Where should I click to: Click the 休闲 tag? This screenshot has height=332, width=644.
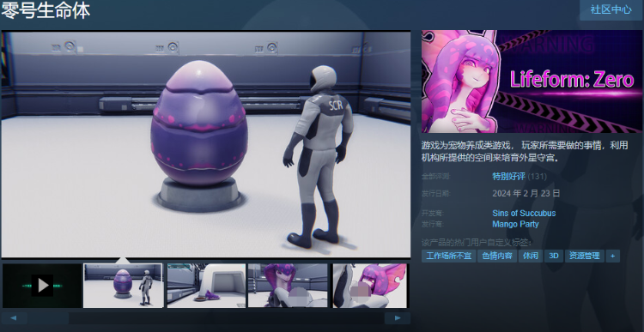[531, 257]
